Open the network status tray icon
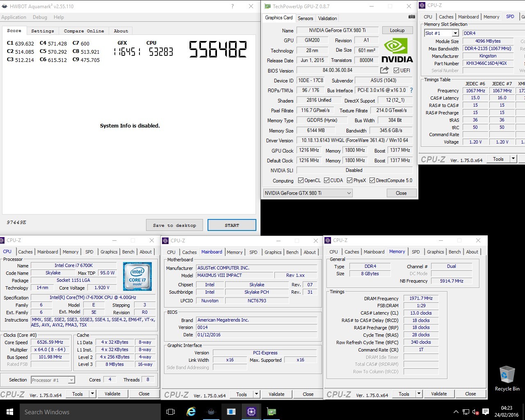Image resolution: width=525 pixels, height=420 pixels. pyautogui.click(x=466, y=412)
